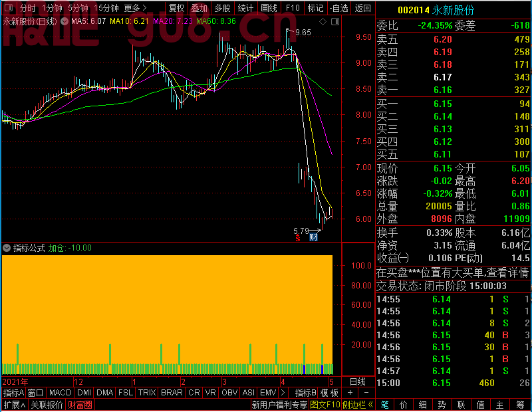Select the 5分钟 period tab
This screenshot has height=412, width=532.
(78, 8)
